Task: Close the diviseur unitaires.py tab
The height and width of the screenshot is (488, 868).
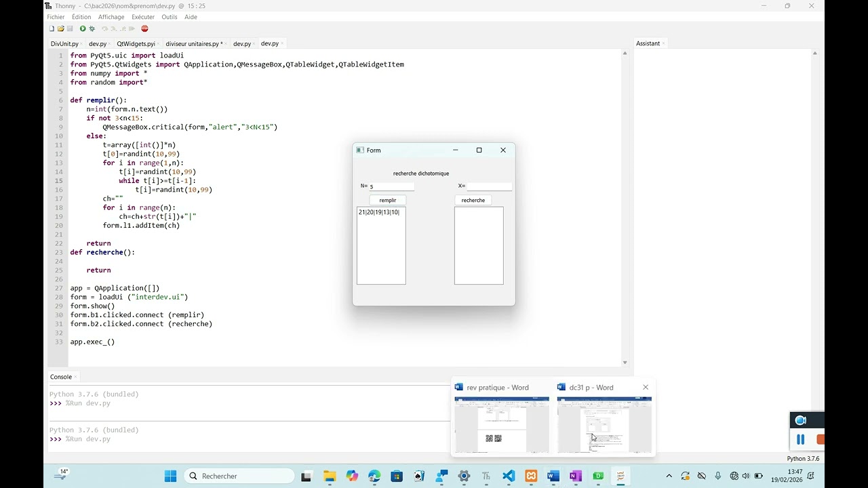Action: pos(226,43)
